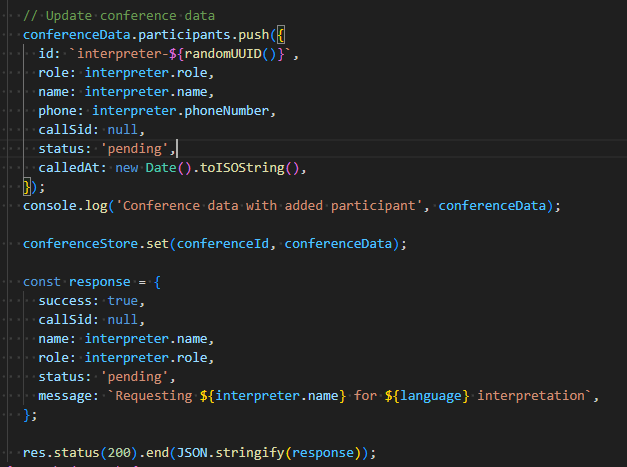Click 'phone' property key
Screen dimensions: 627x467
[x=58, y=111]
